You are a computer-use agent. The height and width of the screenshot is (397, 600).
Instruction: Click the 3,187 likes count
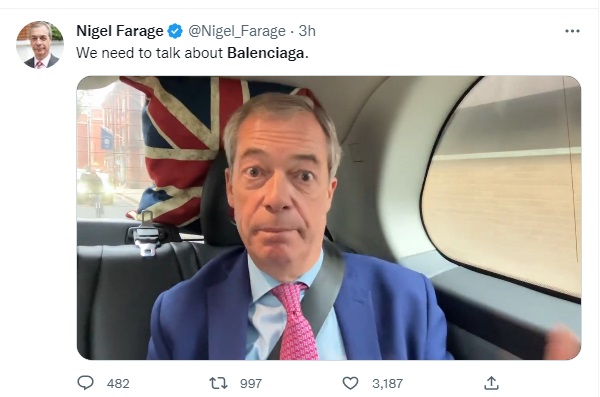(387, 383)
